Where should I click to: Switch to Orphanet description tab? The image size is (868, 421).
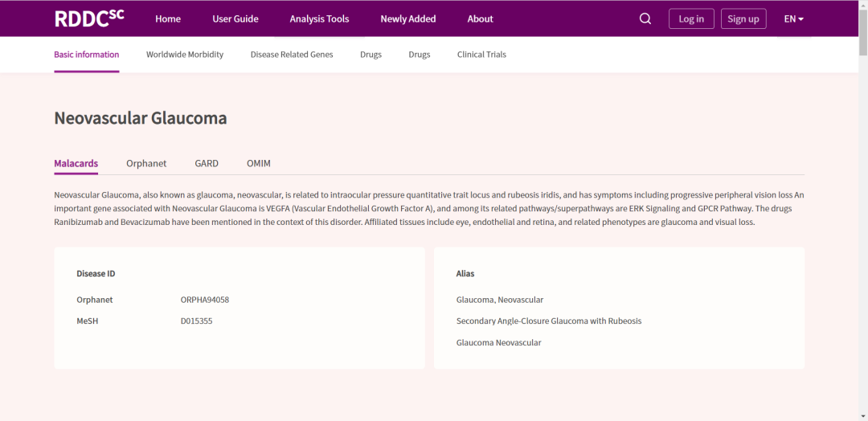(146, 163)
